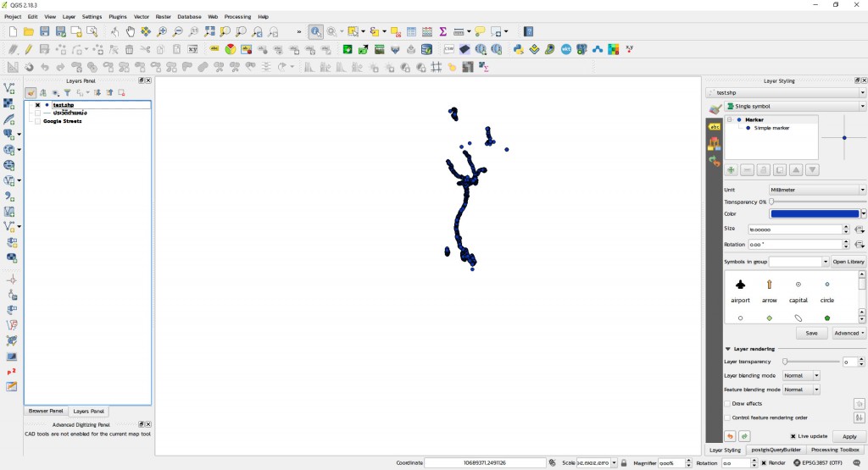Click the Open Library button

[848, 262]
